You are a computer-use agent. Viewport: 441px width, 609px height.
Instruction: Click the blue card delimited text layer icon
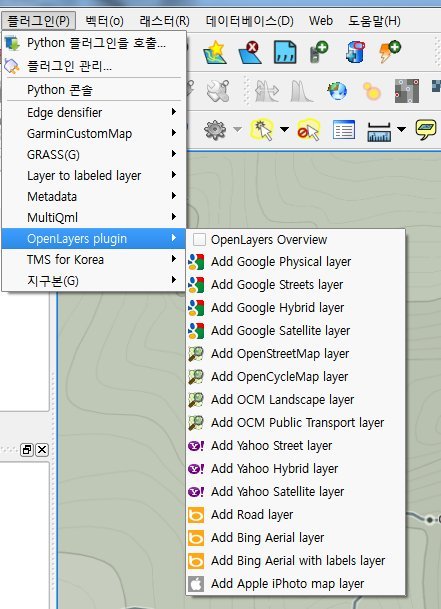(285, 52)
